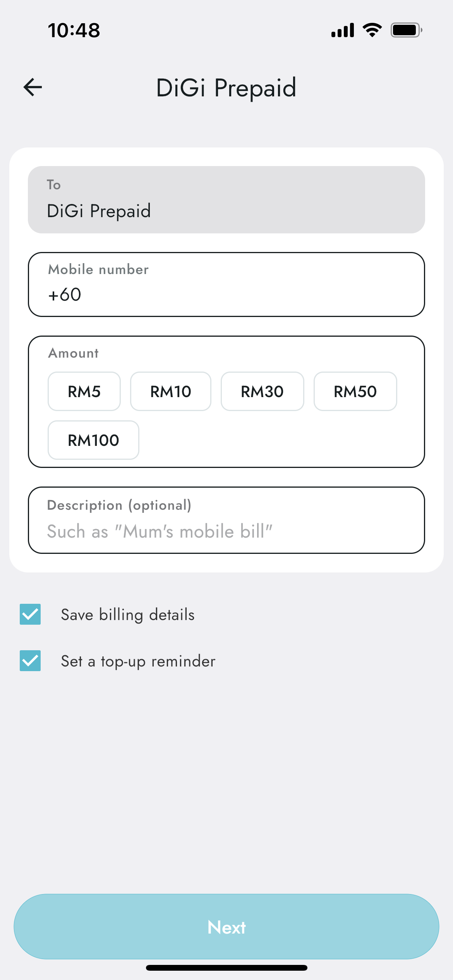The height and width of the screenshot is (980, 453).
Task: Uncheck Set a top-up reminder checkbox
Action: [30, 661]
